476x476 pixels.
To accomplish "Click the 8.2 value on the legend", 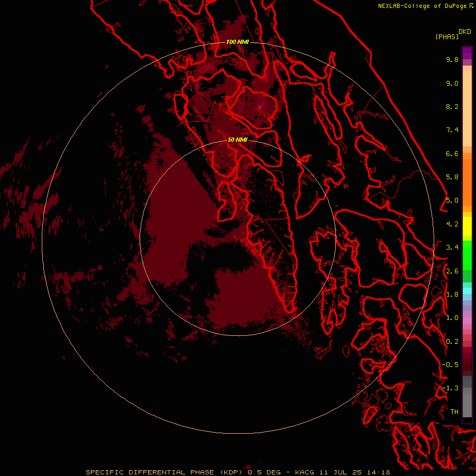I will (452, 106).
